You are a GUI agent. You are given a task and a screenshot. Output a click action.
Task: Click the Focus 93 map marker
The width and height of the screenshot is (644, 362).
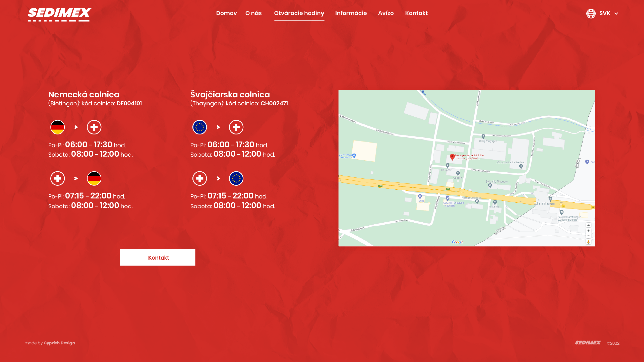495,202
